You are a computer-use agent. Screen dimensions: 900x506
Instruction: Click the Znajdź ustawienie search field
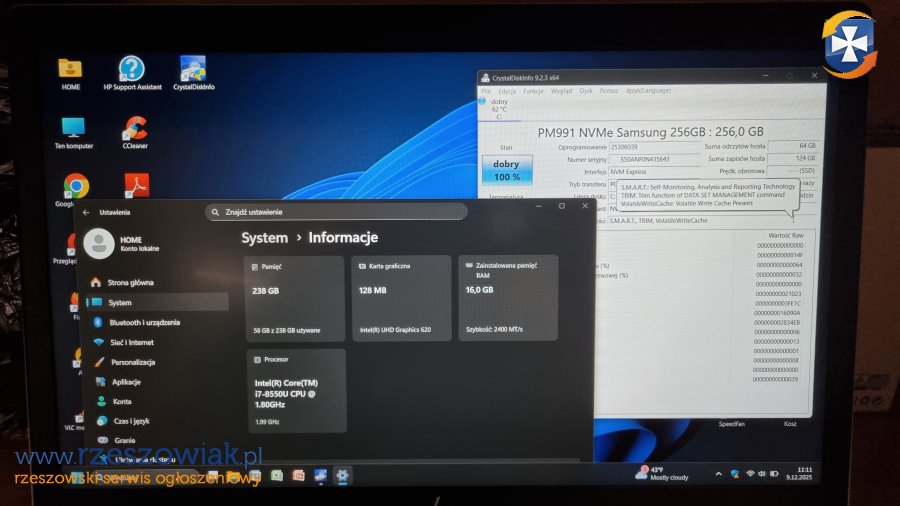pyautogui.click(x=336, y=212)
